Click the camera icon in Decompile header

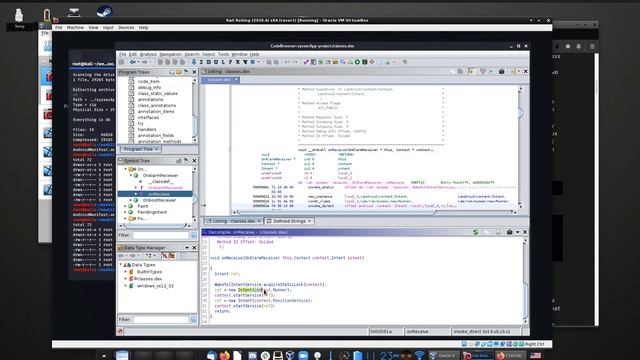click(x=509, y=232)
